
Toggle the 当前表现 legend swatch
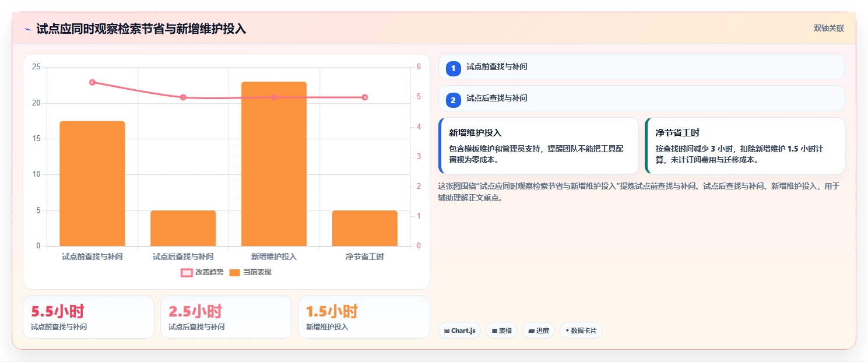point(235,272)
